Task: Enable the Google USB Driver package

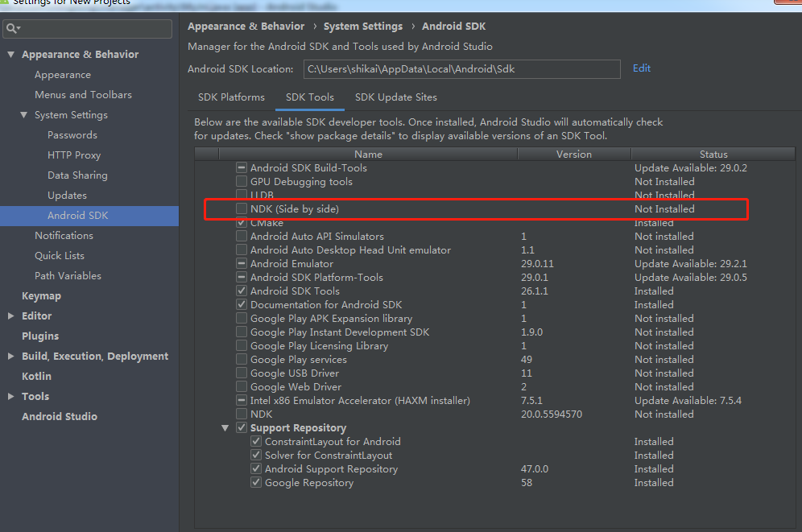Action: tap(242, 373)
